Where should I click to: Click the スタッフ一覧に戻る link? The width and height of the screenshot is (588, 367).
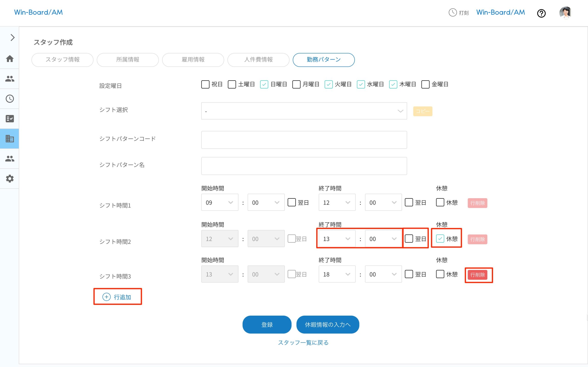[303, 342]
